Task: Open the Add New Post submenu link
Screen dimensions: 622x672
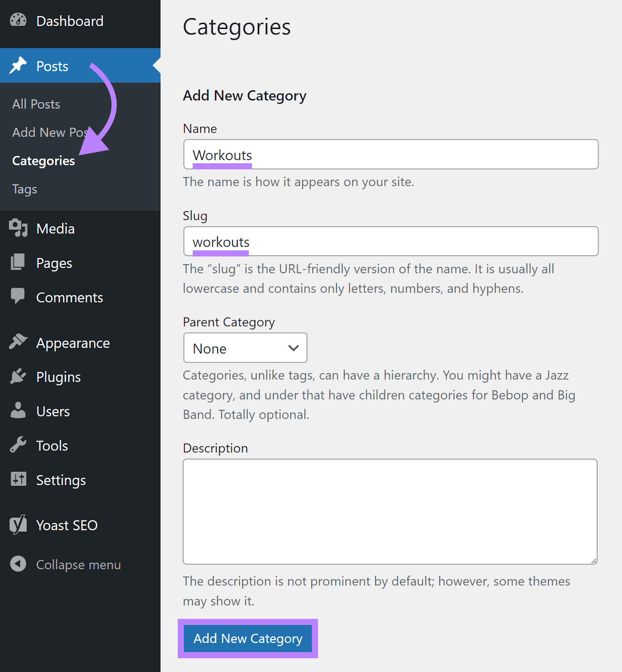Action: [x=50, y=132]
